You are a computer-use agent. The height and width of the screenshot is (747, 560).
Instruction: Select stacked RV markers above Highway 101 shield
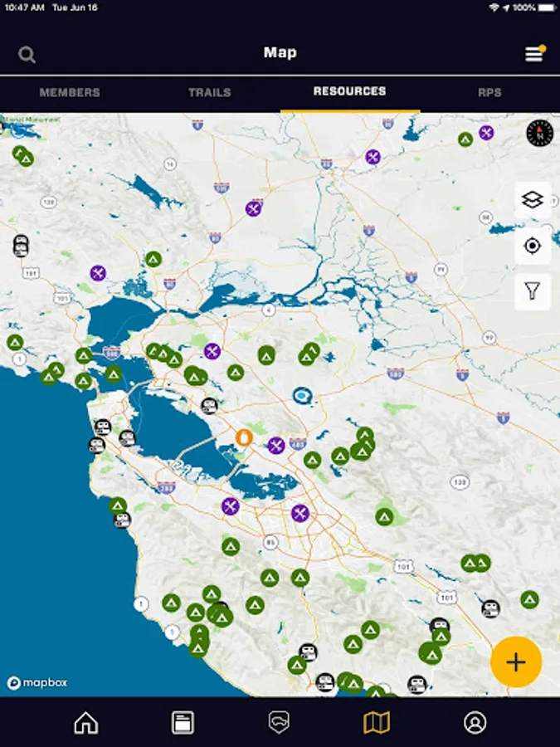(x=21, y=246)
